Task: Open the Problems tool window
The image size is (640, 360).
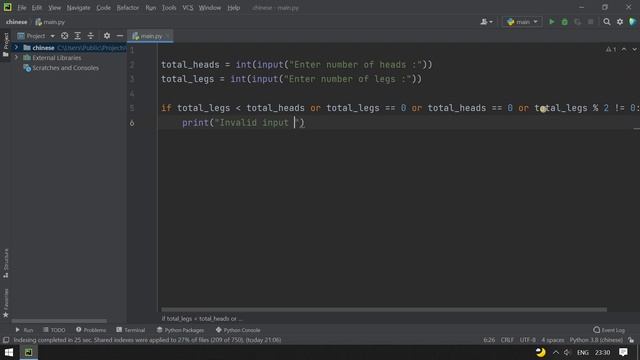Action: pyautogui.click(x=91, y=330)
